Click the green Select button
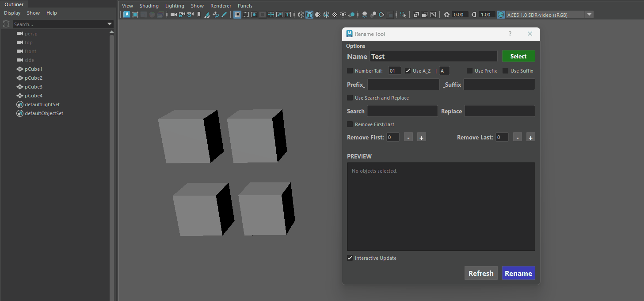The image size is (644, 301). coord(518,56)
